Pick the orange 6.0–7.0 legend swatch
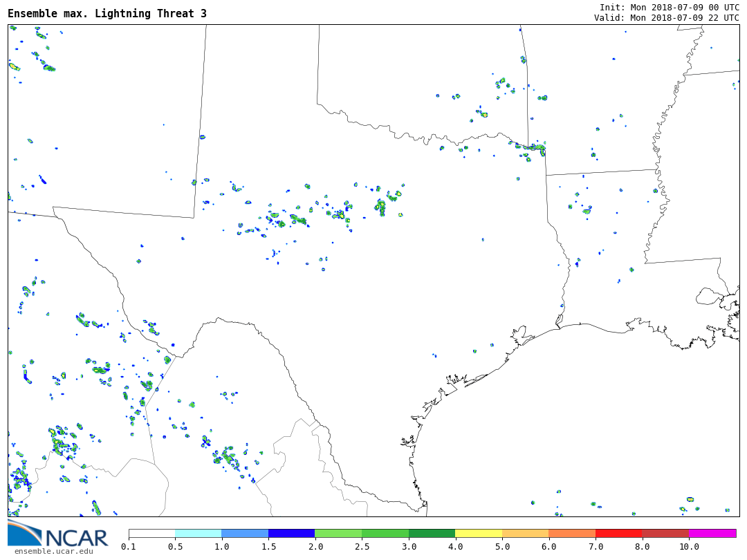The height and width of the screenshot is (560, 747). pos(572,533)
